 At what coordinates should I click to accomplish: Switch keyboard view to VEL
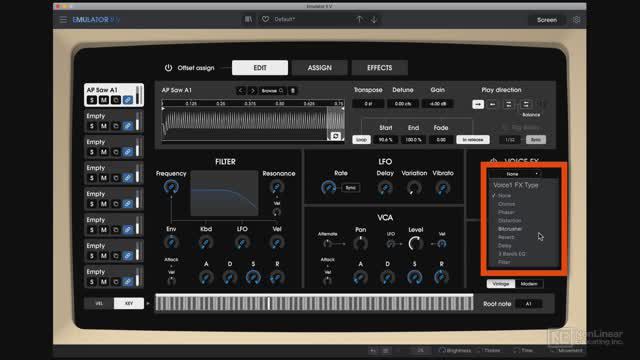(x=99, y=303)
